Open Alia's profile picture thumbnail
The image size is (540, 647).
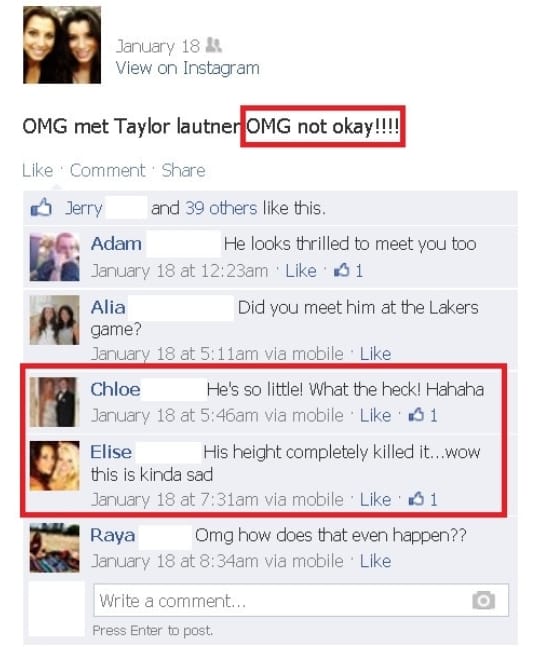[x=54, y=320]
